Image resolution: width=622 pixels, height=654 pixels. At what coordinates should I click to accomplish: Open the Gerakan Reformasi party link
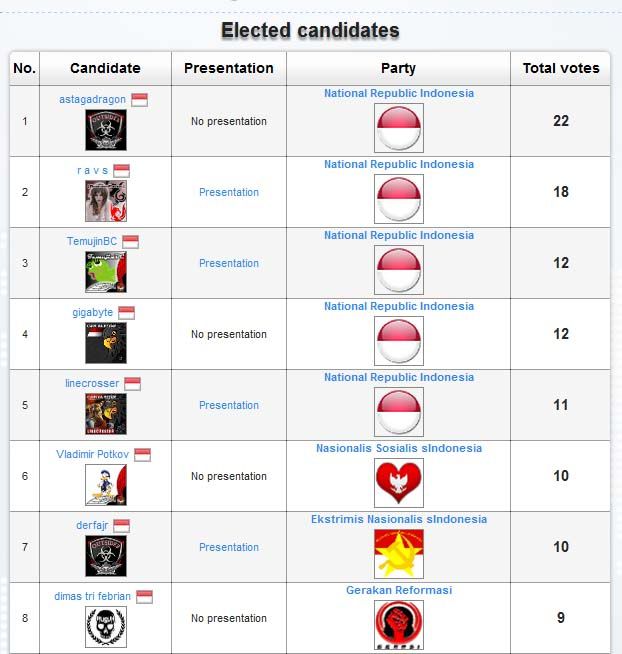click(398, 590)
